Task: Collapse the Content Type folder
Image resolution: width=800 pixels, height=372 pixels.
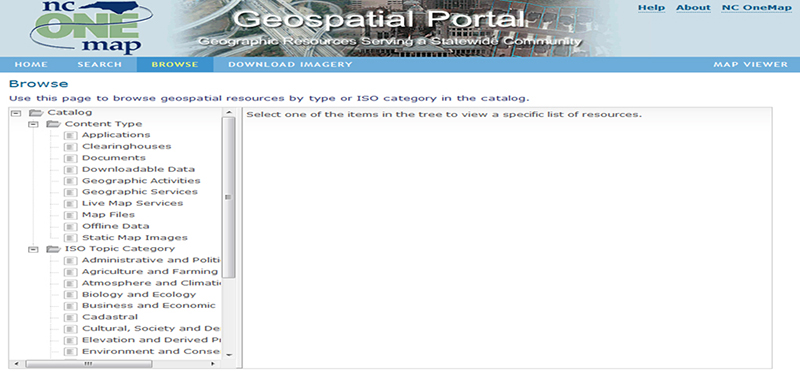Action: pyautogui.click(x=33, y=124)
